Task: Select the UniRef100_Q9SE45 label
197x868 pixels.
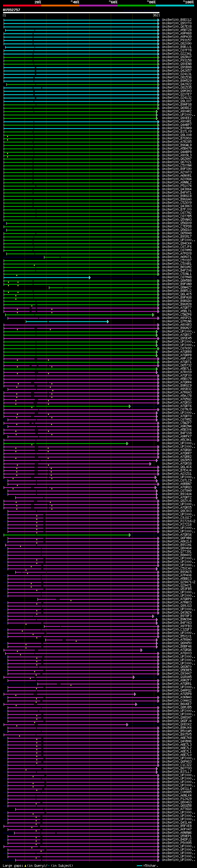Action: coord(176,338)
